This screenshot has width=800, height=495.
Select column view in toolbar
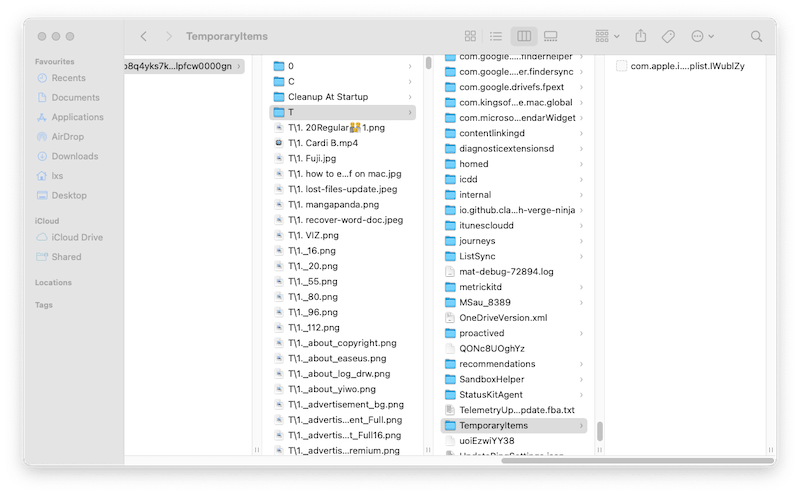(524, 36)
